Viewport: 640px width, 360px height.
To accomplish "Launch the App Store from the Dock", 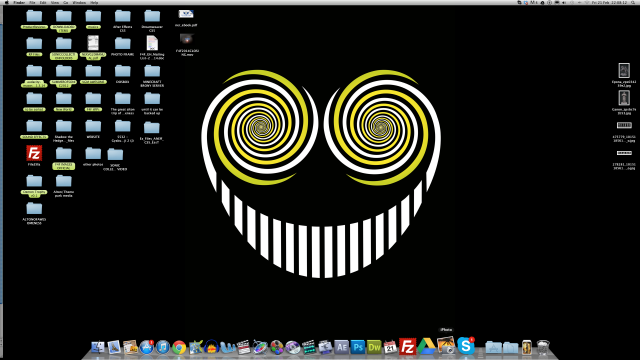I will tap(146, 347).
